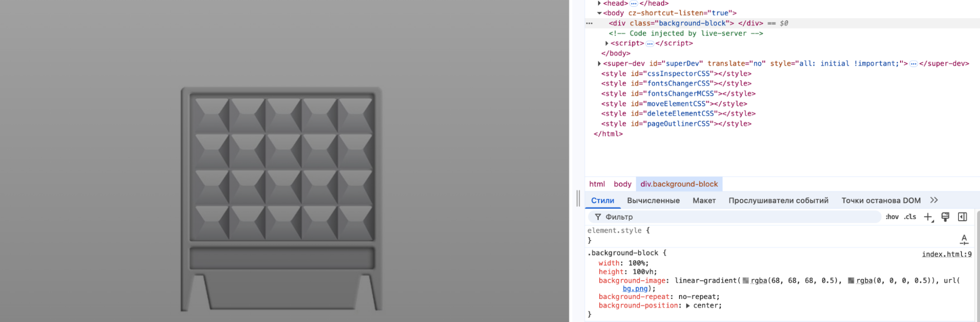
Task: Toggle the computed styles sidebar icon
Action: (x=962, y=217)
